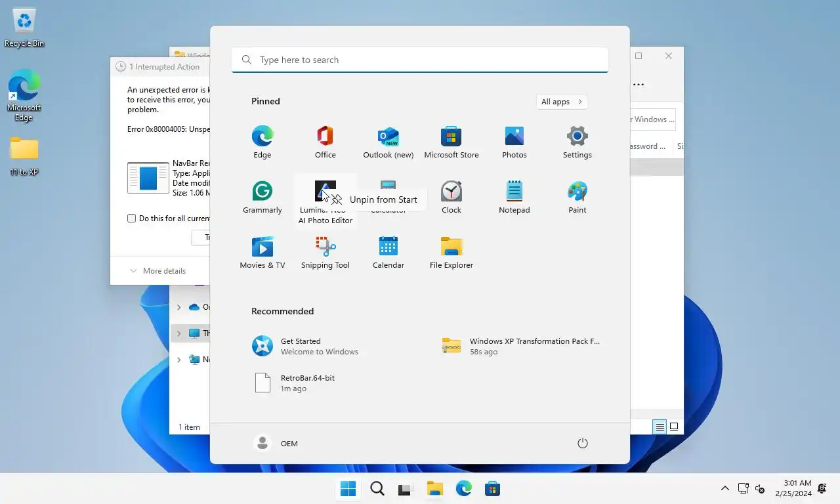Launch Movies & TV app
This screenshot has width=840, height=504.
click(x=262, y=253)
